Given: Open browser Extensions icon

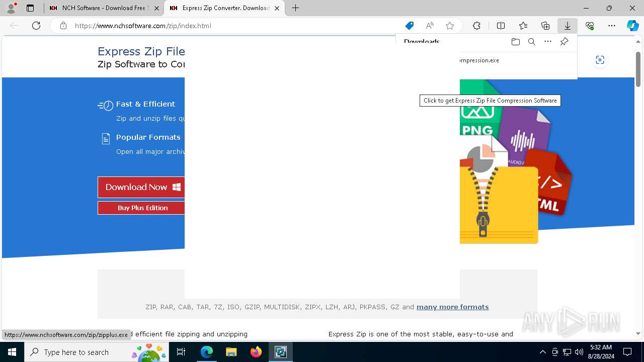Looking at the screenshot, I should pyautogui.click(x=476, y=26).
